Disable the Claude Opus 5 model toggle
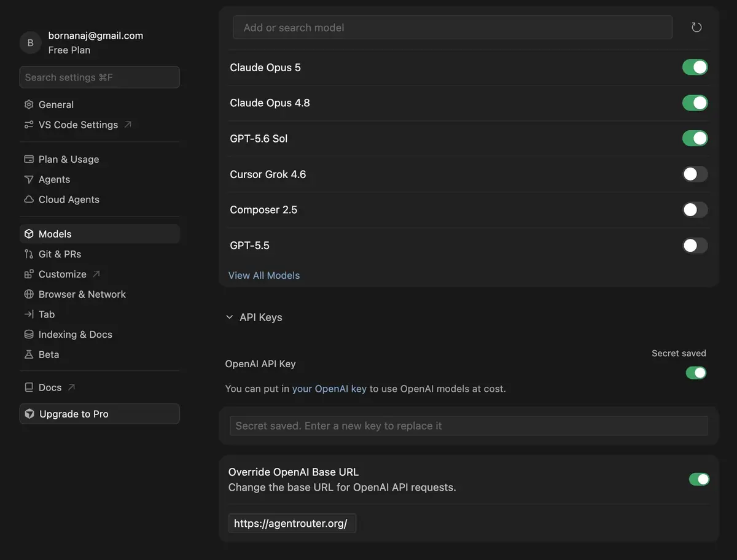The height and width of the screenshot is (560, 737). pos(695,68)
